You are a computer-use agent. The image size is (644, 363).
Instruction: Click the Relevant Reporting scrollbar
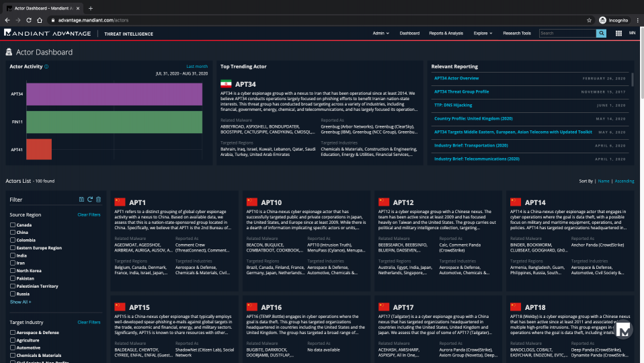coord(633,80)
